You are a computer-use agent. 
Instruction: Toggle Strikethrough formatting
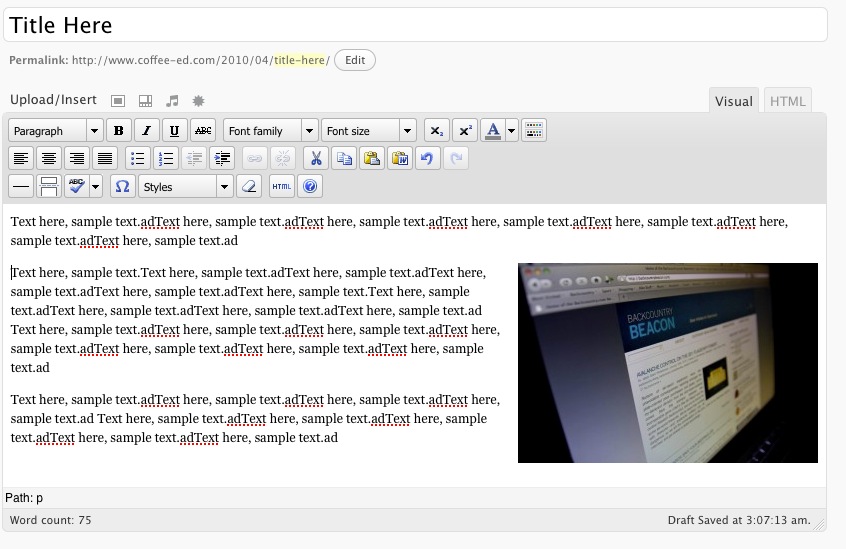tap(203, 131)
